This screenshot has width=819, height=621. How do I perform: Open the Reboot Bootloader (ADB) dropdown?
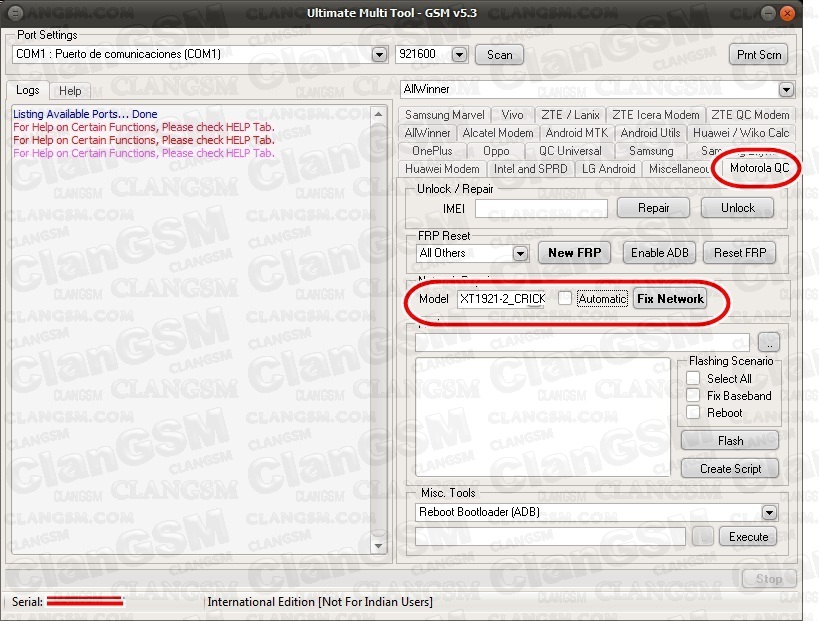[769, 512]
